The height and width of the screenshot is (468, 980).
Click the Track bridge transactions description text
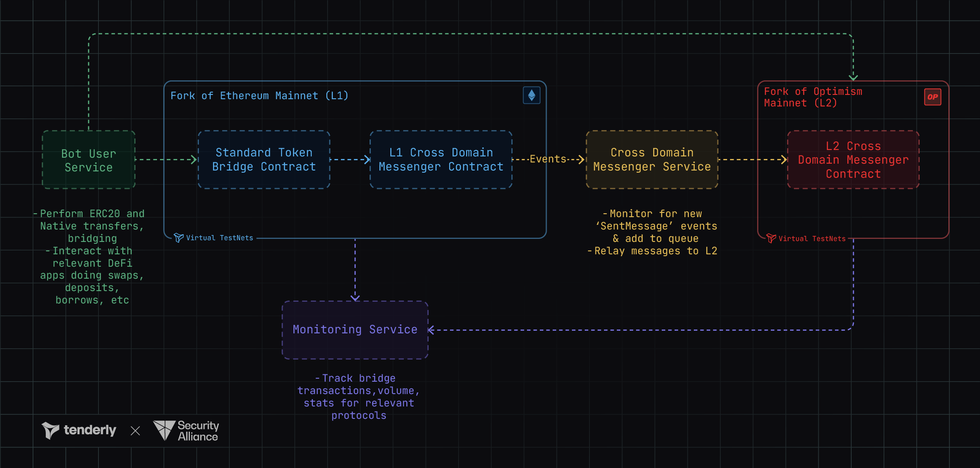click(x=358, y=397)
